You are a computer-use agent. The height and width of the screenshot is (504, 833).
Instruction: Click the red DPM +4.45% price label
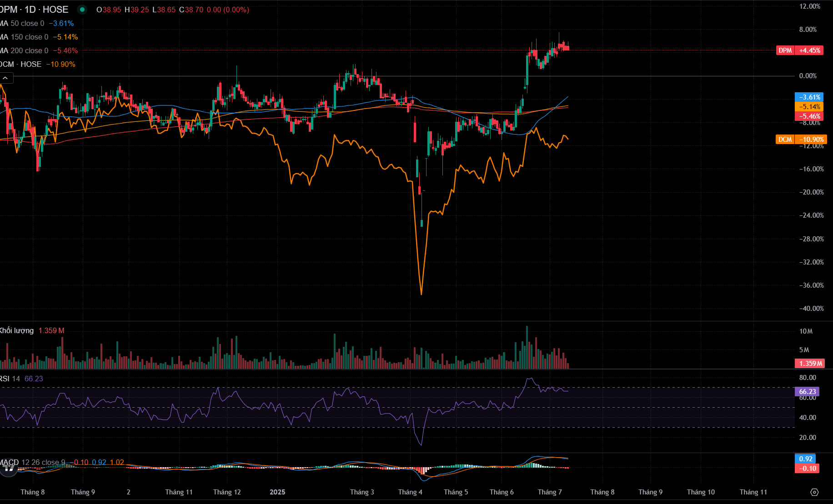pyautogui.click(x=799, y=50)
